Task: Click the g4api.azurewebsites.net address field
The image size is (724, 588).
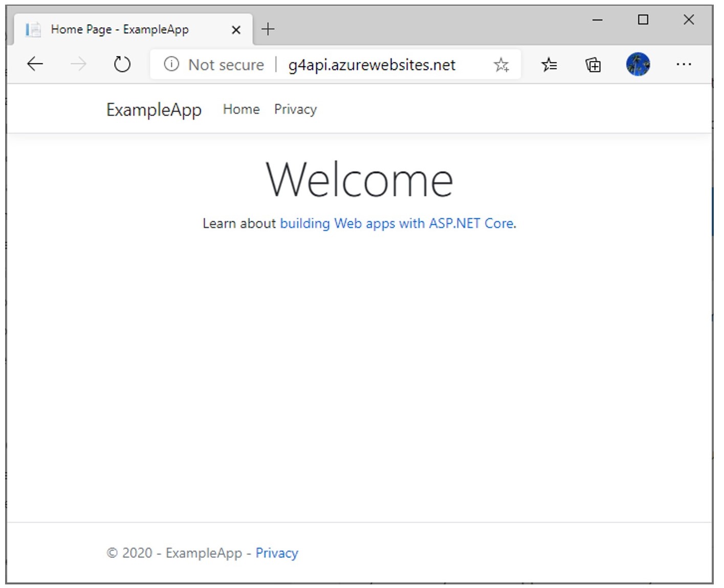Action: [371, 65]
